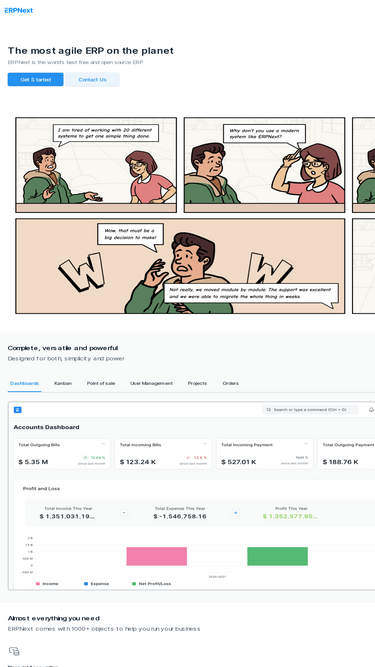Viewport: 375px width, 667px height.
Task: Click the blue equals icon in Profit and Loss
Action: click(x=236, y=513)
